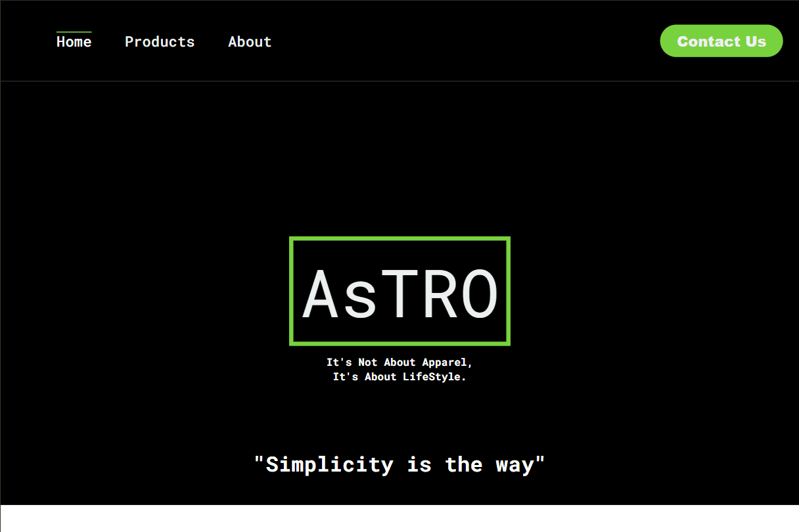799x532 pixels.
Task: Click the green-bordered brand emblem
Action: pyautogui.click(x=399, y=291)
